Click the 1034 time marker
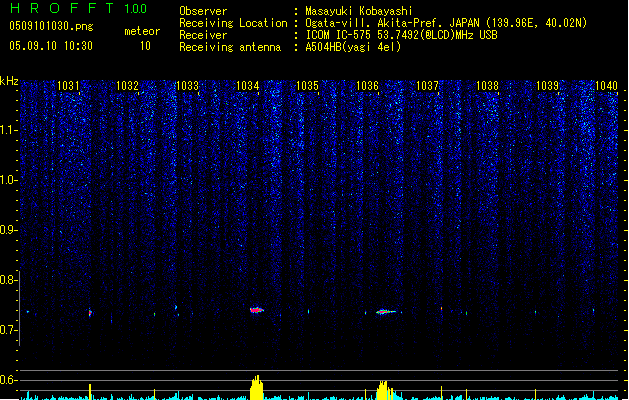 pyautogui.click(x=248, y=85)
